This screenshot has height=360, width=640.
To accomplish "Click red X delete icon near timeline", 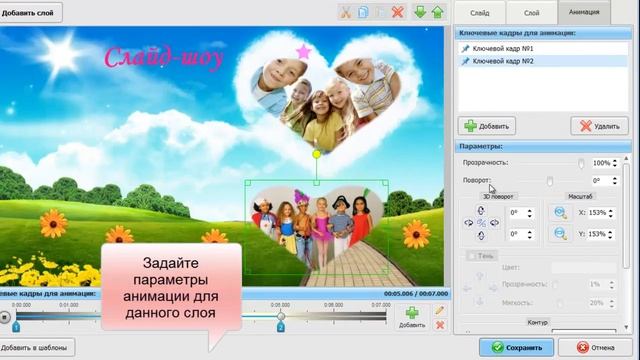I will (440, 325).
